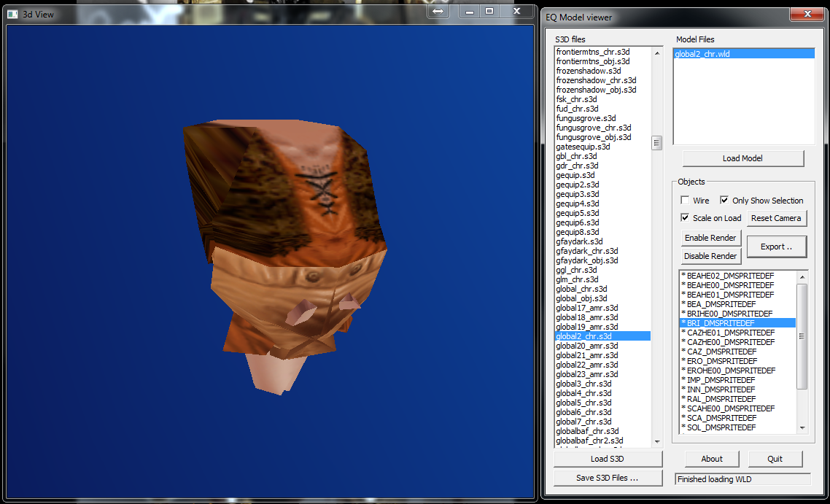Image resolution: width=830 pixels, height=504 pixels.
Task: Click the double-arrow button in 3d View titlebar
Action: pyautogui.click(x=438, y=11)
